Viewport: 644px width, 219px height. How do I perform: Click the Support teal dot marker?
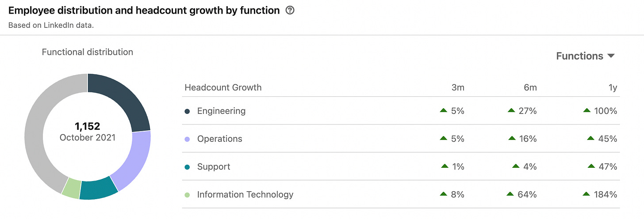point(187,167)
